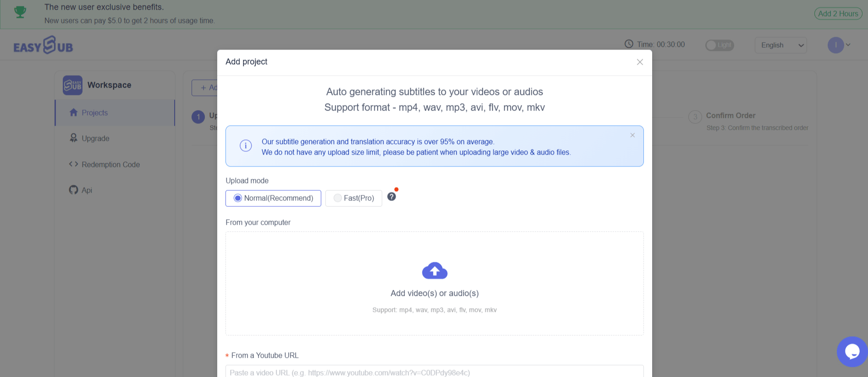The image size is (868, 377).
Task: Select Normal(Recommend) upload mode
Action: (273, 198)
